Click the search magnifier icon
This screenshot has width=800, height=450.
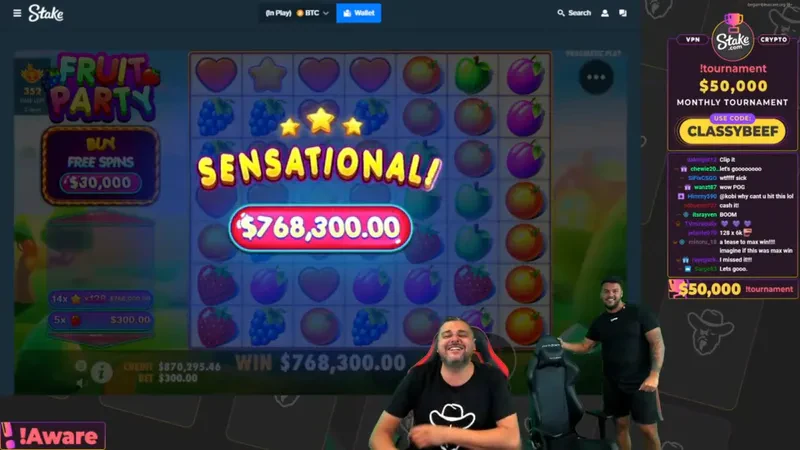pyautogui.click(x=561, y=13)
